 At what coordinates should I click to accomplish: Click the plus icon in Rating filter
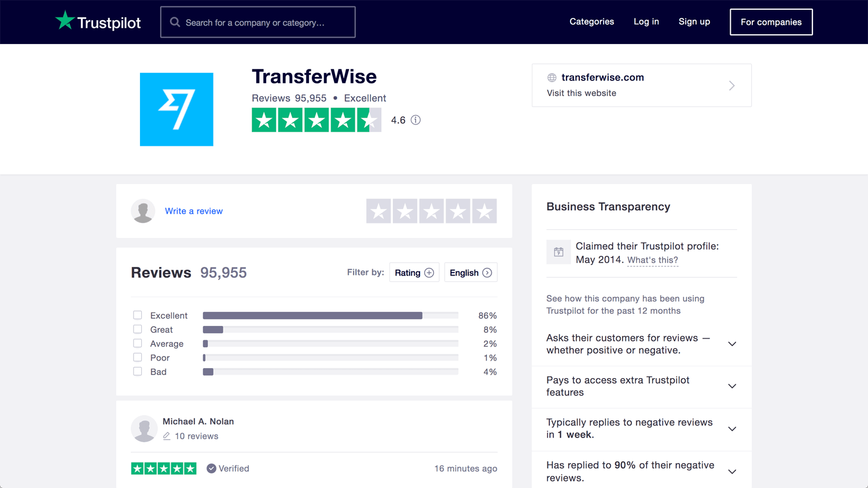coord(429,273)
